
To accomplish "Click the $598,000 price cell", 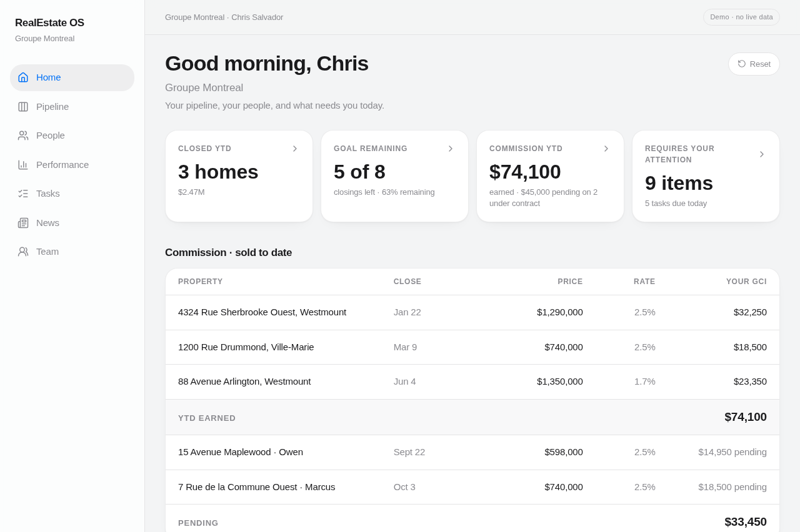I will pyautogui.click(x=564, y=452).
